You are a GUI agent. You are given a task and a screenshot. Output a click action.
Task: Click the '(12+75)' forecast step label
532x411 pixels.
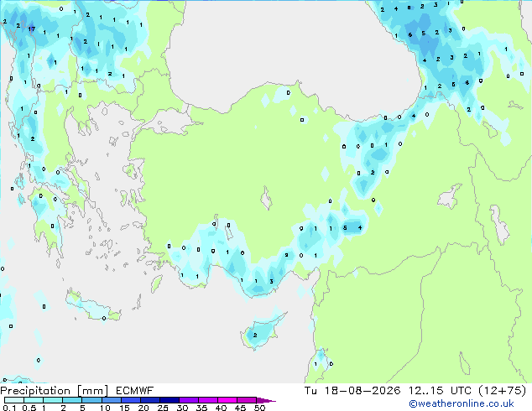tap(502, 391)
